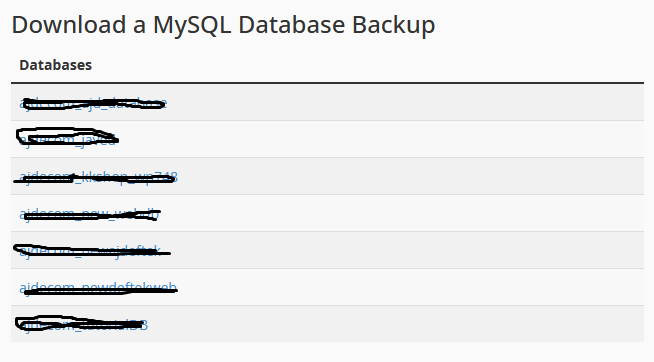Viewport: 654px width, 362px height.
Task: Click empty area of last database row
Action: (396, 324)
